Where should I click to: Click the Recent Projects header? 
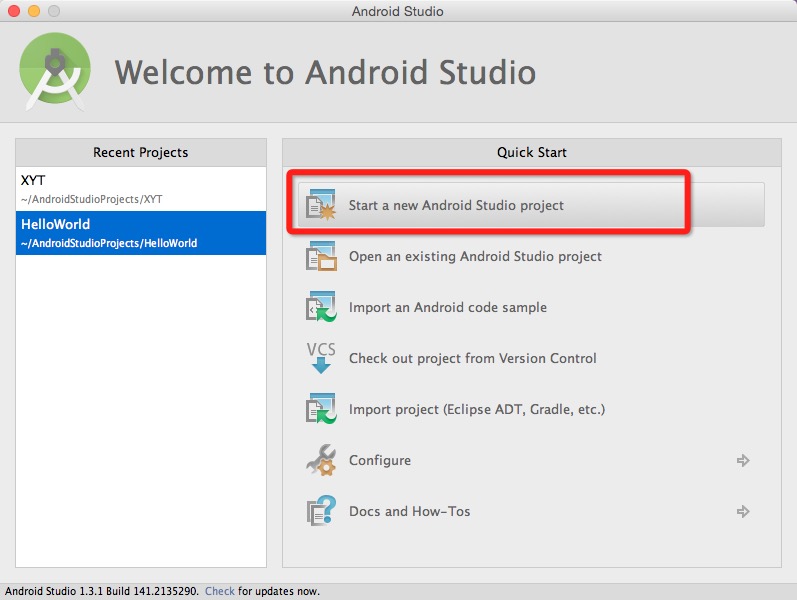pos(141,152)
